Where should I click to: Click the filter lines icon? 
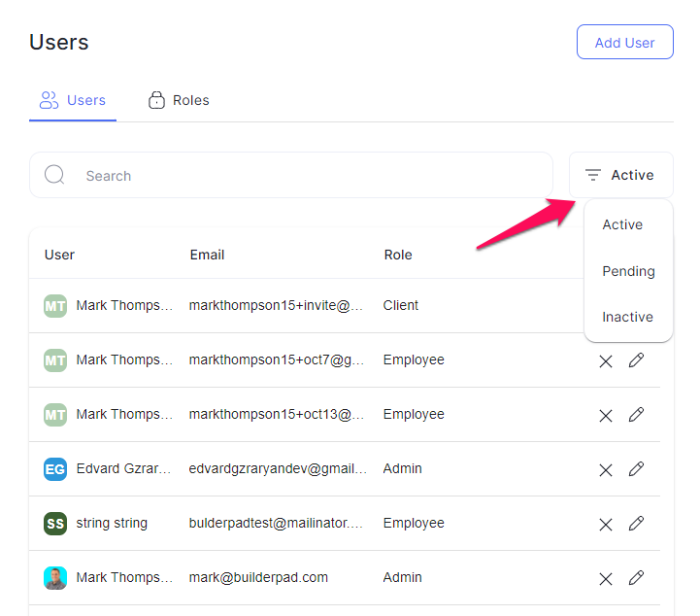pos(593,175)
